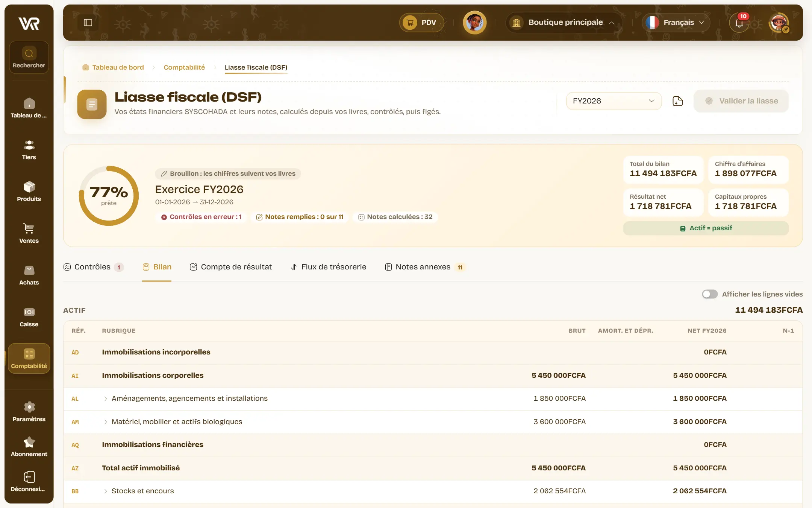This screenshot has width=812, height=508.
Task: Open user profile avatar at top right
Action: 779,23
